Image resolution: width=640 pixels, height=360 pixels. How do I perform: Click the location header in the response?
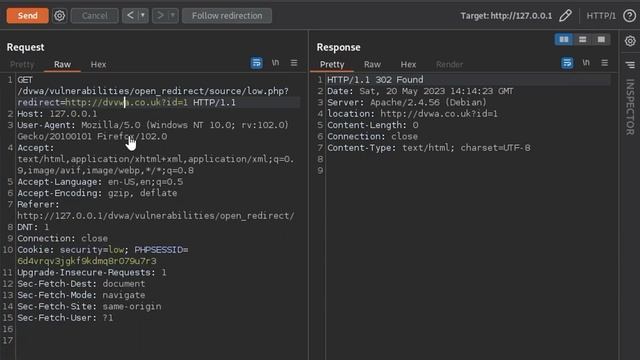412,114
